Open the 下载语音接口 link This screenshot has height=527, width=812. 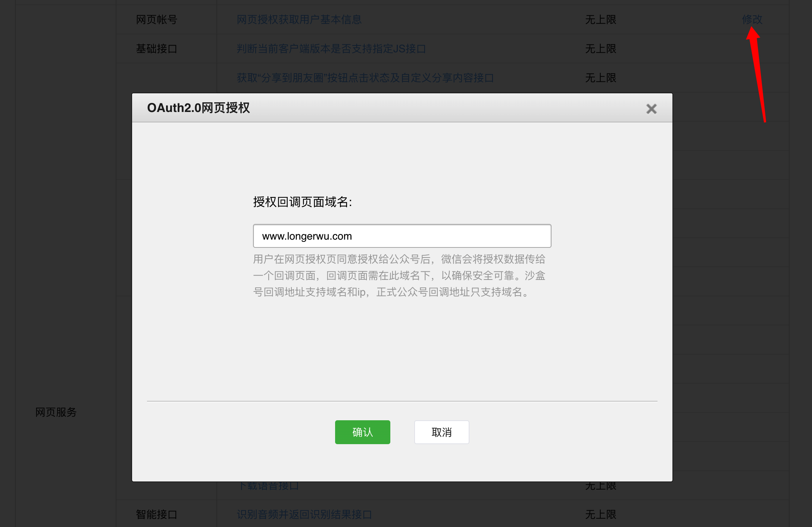click(269, 486)
